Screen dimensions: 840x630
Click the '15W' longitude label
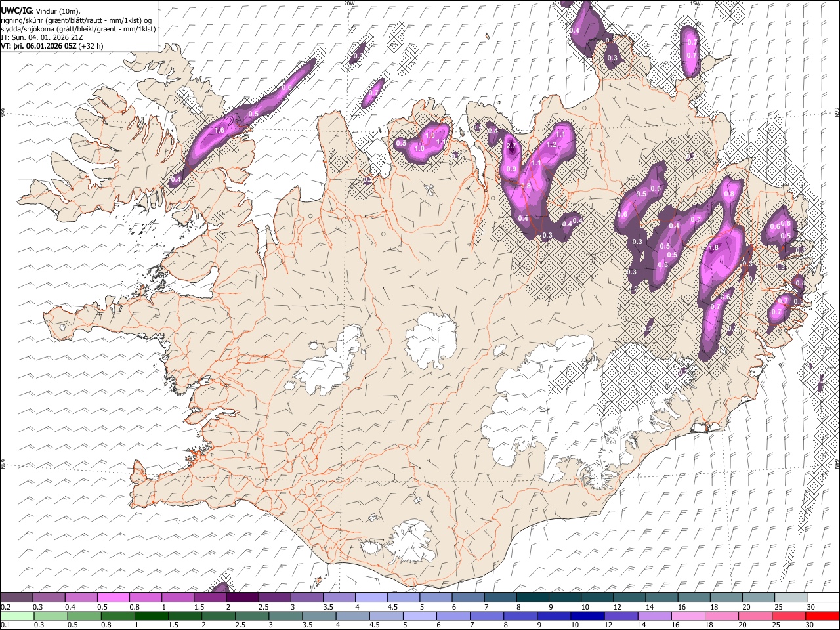(x=696, y=3)
